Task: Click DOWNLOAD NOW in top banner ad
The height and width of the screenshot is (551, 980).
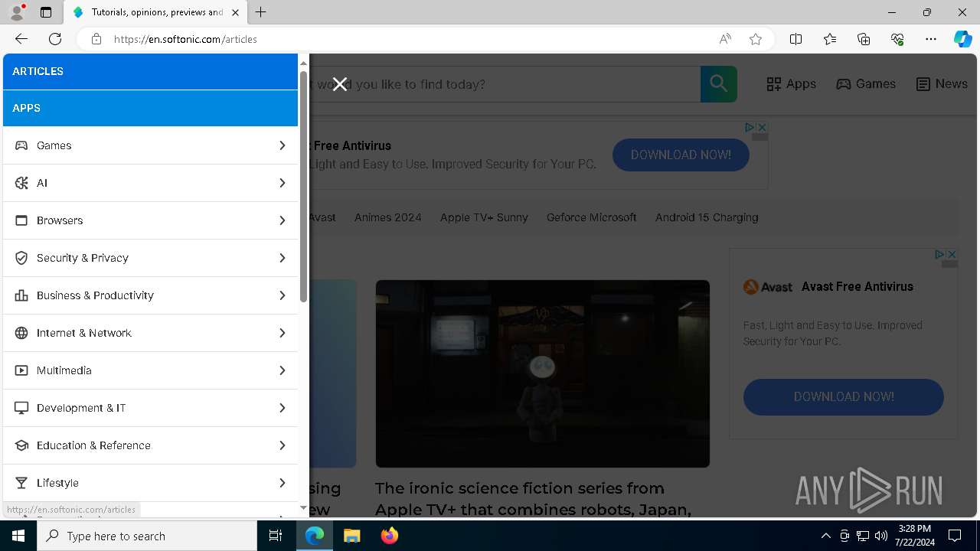Action: (x=681, y=155)
